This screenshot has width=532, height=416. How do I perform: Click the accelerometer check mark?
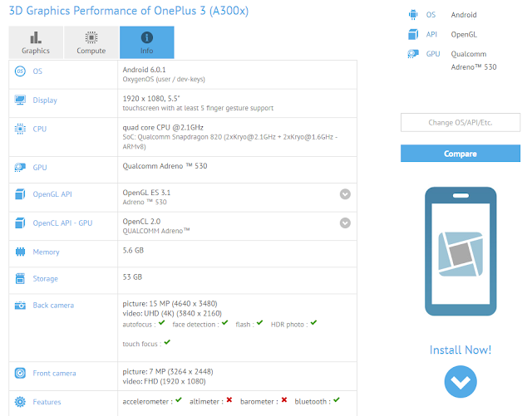(179, 399)
